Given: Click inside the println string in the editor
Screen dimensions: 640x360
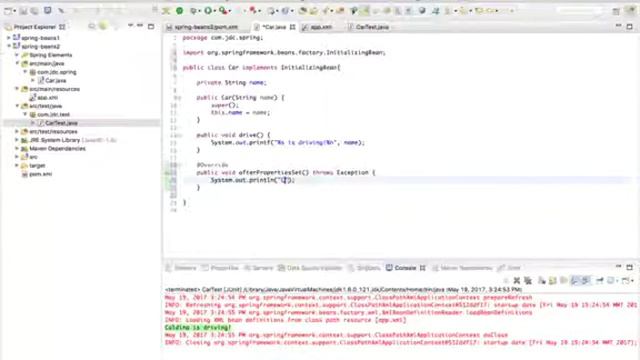Looking at the screenshot, I should click(x=285, y=180).
